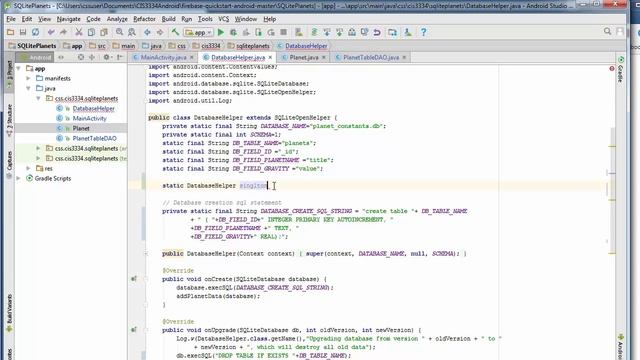Close the MainActivity.java tab

tap(192, 58)
